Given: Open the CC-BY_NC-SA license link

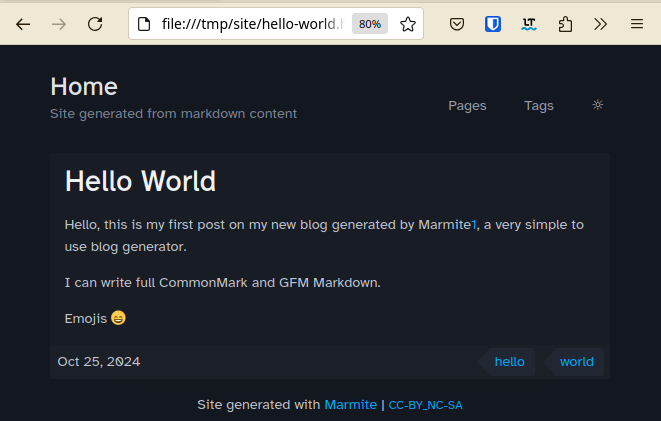Looking at the screenshot, I should (x=425, y=405).
